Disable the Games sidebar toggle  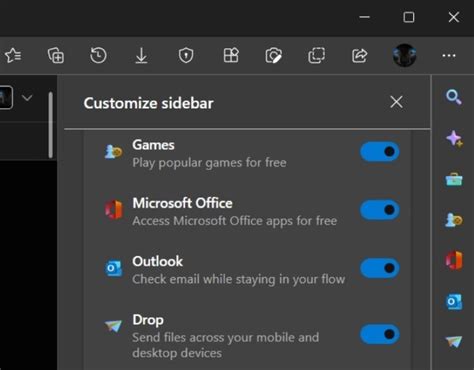click(380, 152)
